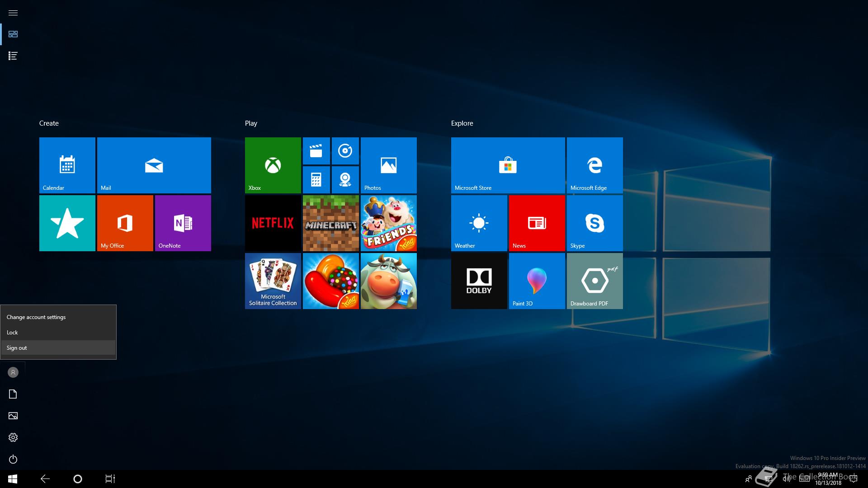The width and height of the screenshot is (868, 488).
Task: Open the Photos tile
Action: coord(389,165)
